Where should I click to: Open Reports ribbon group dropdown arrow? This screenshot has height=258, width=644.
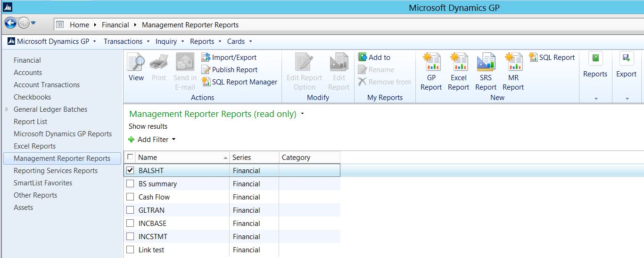[595, 99]
